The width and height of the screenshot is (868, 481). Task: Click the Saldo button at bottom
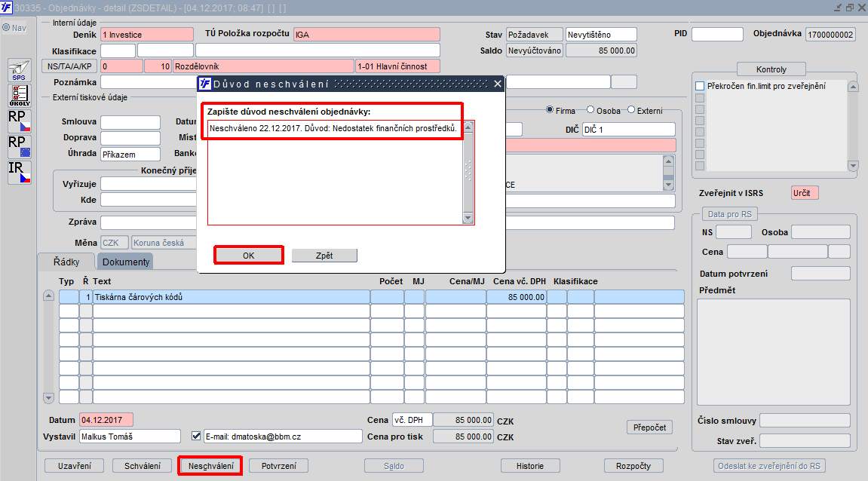[x=394, y=466]
